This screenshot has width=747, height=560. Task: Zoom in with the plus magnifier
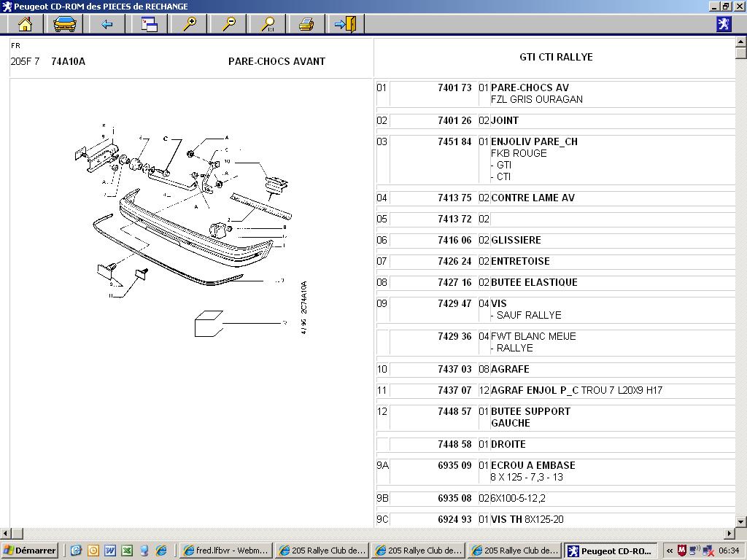point(190,24)
